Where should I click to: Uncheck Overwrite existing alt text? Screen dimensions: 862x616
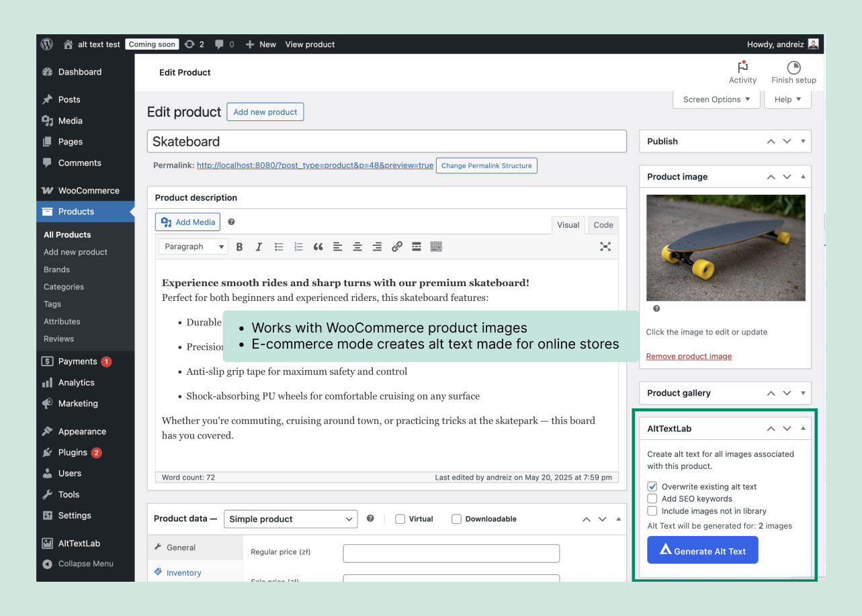(x=652, y=486)
